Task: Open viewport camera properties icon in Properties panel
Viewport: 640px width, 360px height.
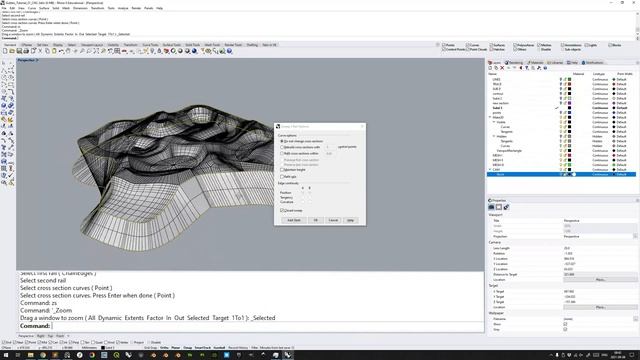Action: coord(491,207)
